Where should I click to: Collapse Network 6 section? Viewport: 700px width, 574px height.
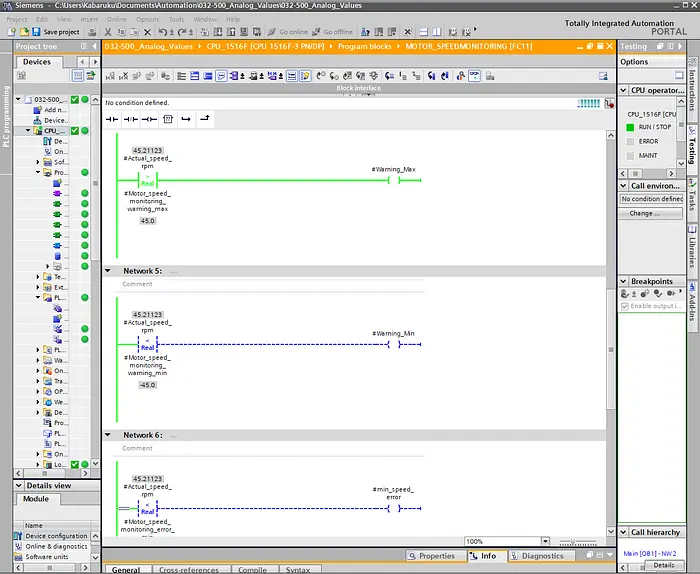(108, 435)
